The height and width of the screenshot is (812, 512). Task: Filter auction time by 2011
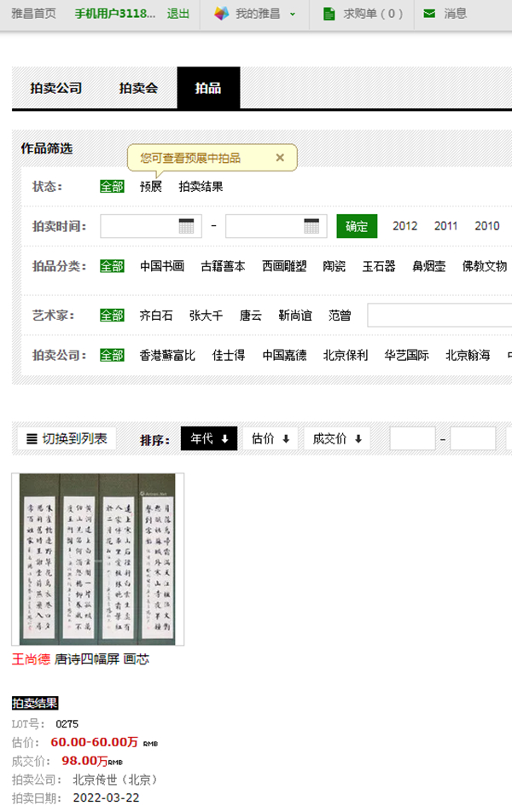point(445,226)
